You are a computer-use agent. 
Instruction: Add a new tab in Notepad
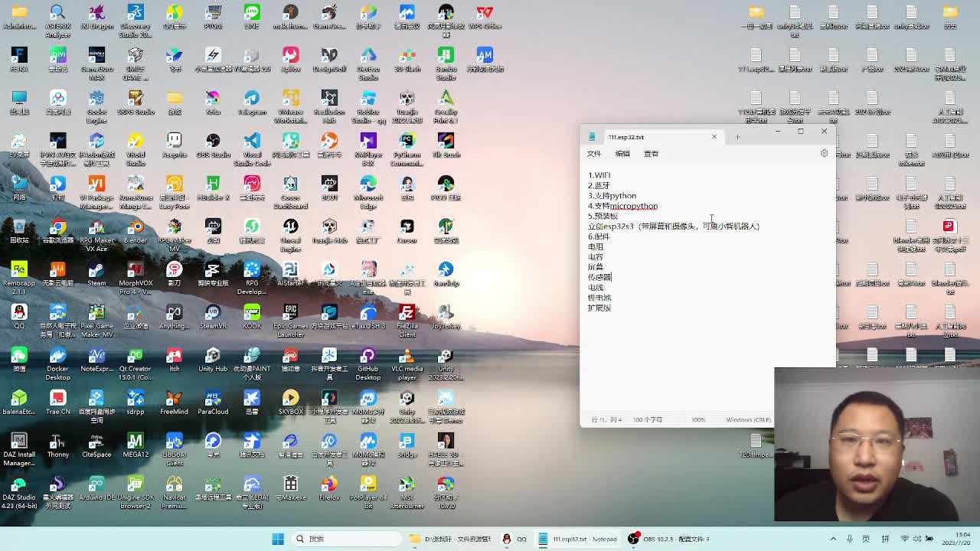click(x=737, y=137)
